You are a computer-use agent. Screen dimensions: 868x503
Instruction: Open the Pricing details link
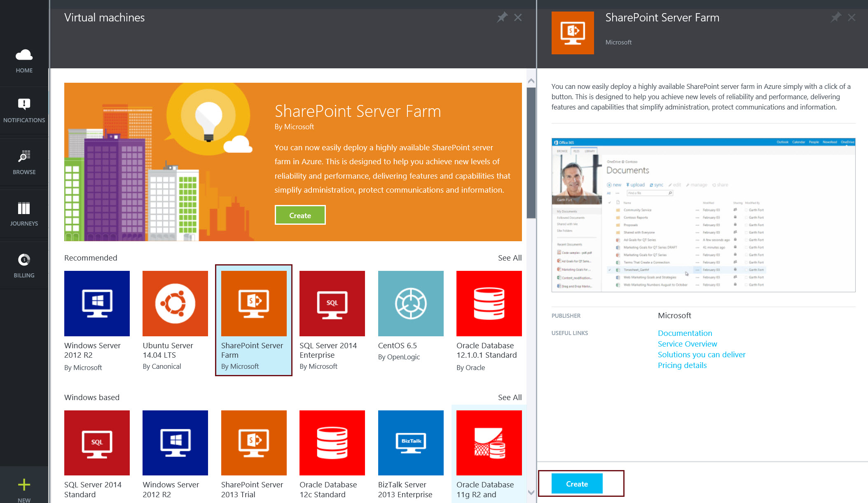pyautogui.click(x=682, y=365)
